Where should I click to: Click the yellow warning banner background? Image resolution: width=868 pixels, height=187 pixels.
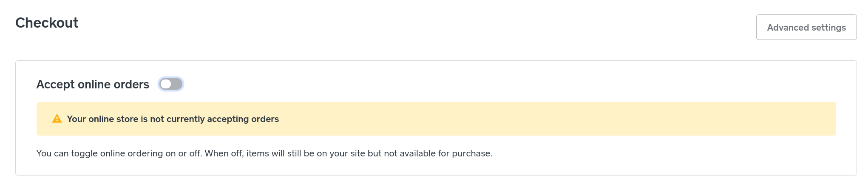click(553, 119)
